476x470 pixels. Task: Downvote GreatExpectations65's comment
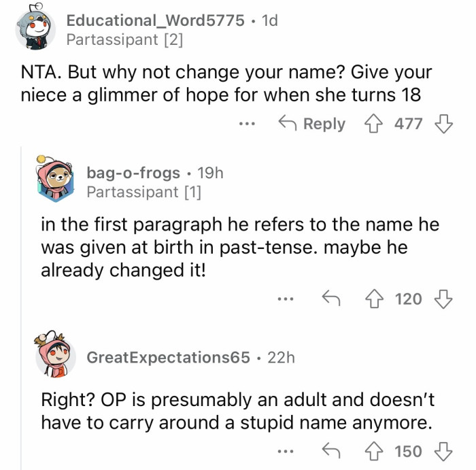tap(443, 452)
